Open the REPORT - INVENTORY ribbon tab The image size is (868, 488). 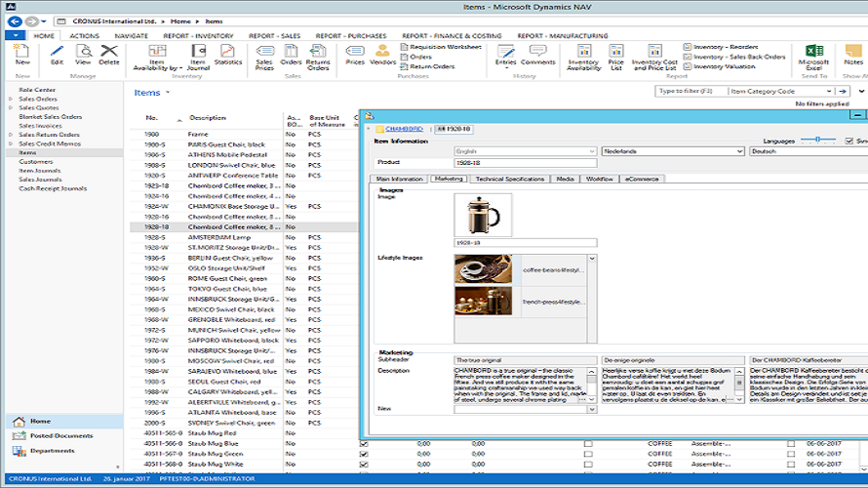pos(199,35)
